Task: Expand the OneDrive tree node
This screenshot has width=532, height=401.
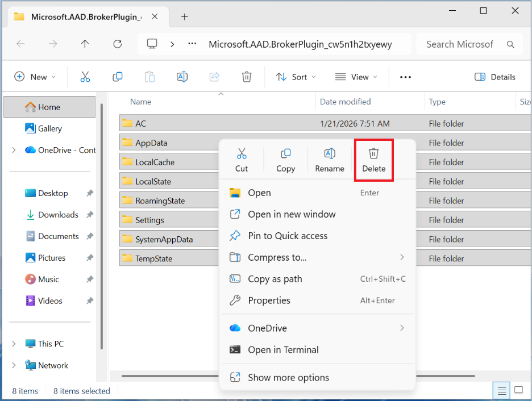Action: (x=14, y=150)
